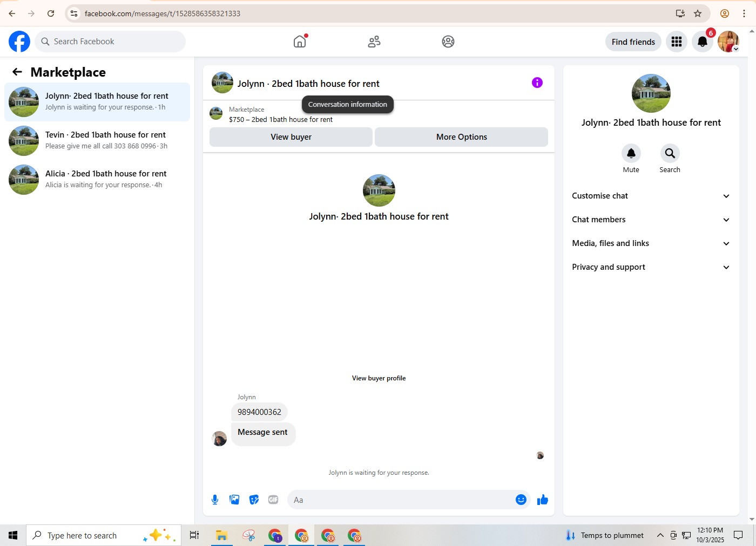Open the Chrome three-dot menu

(744, 13)
